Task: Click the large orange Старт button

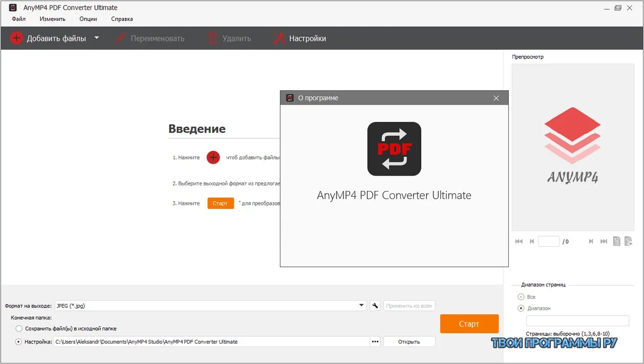Action: click(x=469, y=324)
